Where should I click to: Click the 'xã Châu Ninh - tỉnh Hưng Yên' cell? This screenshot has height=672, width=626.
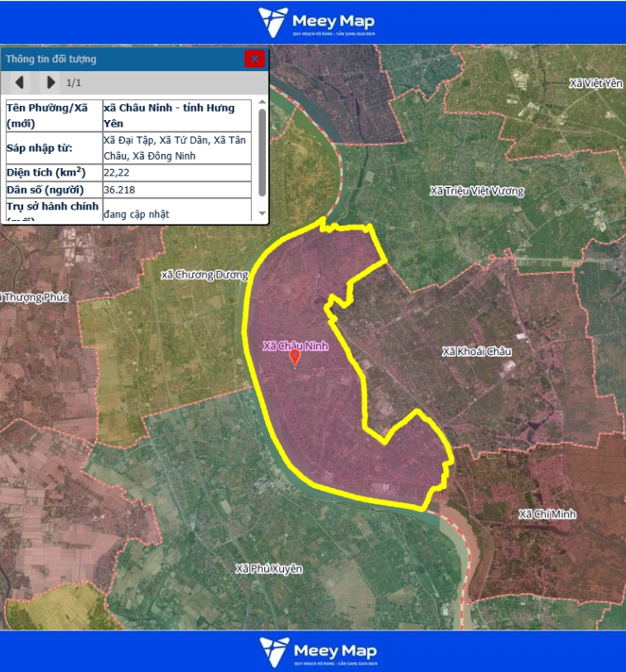click(177, 116)
